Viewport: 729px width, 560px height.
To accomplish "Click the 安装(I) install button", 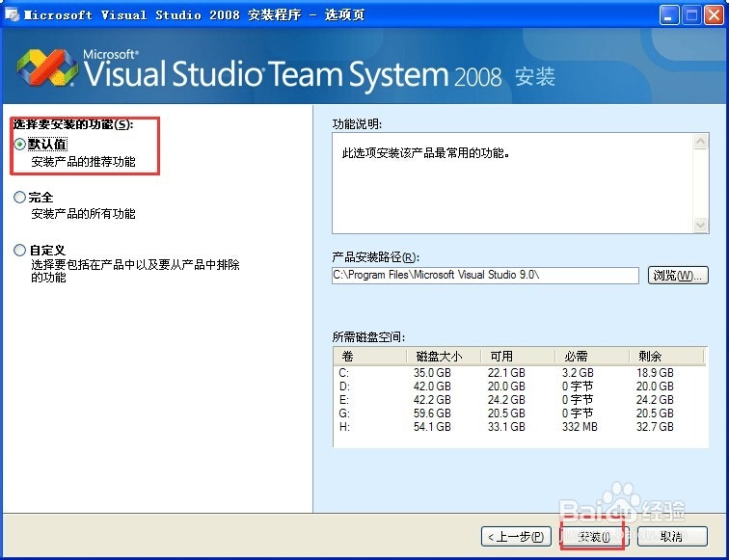I will click(594, 537).
